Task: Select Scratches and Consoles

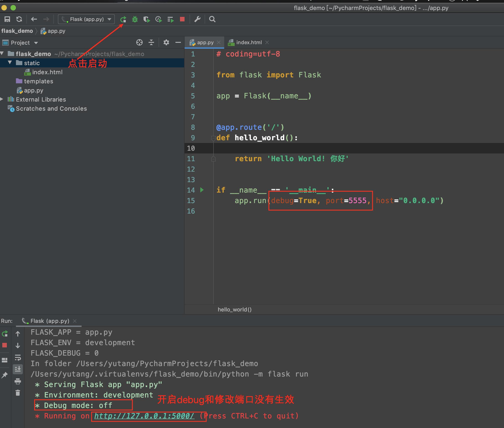Action: coord(47,109)
